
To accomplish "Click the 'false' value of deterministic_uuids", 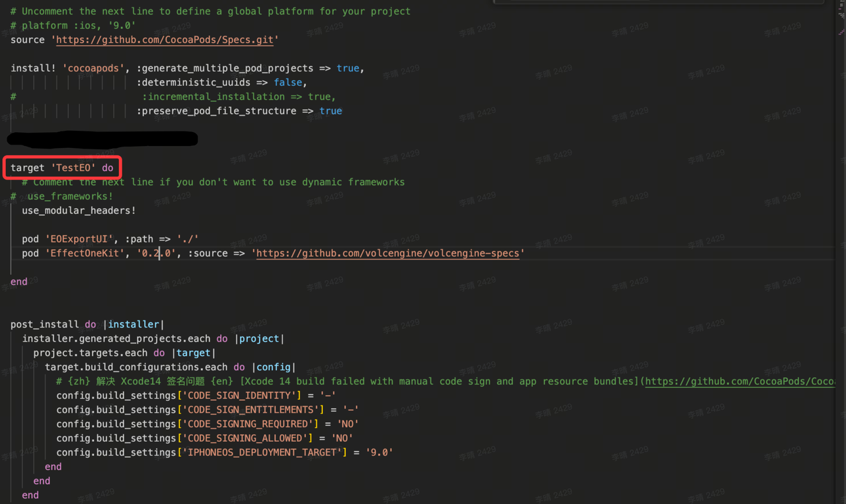I will pos(288,83).
